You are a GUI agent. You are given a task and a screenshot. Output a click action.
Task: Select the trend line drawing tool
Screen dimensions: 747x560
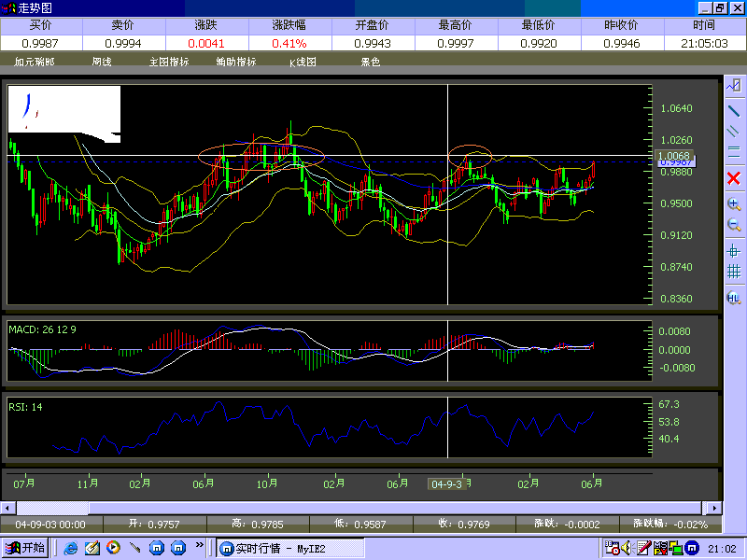click(734, 109)
